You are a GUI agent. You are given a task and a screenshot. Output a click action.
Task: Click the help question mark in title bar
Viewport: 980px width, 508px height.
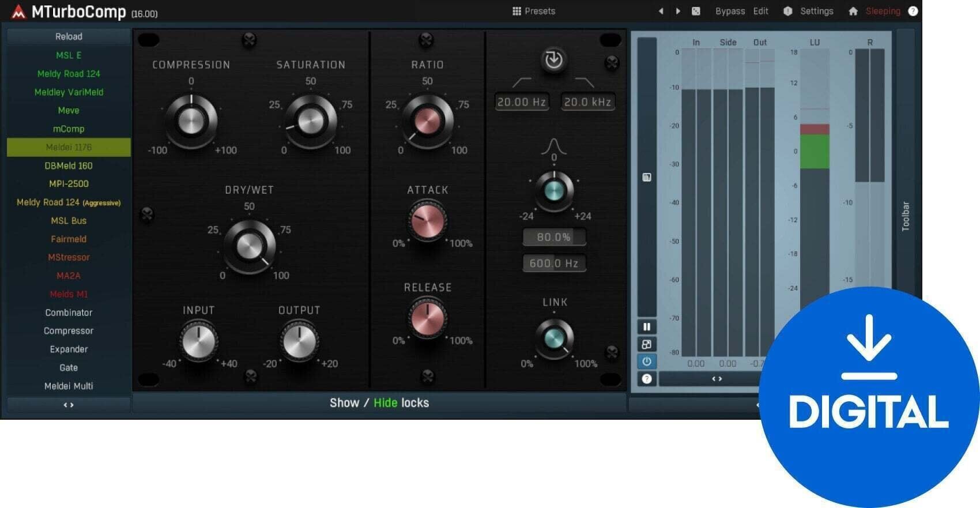point(913,11)
